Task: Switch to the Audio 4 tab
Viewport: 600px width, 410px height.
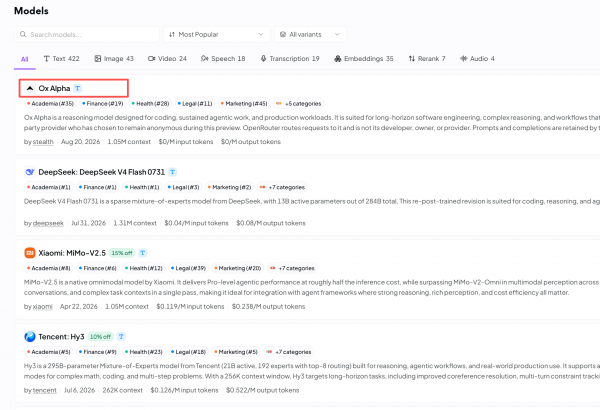Action: [477, 59]
